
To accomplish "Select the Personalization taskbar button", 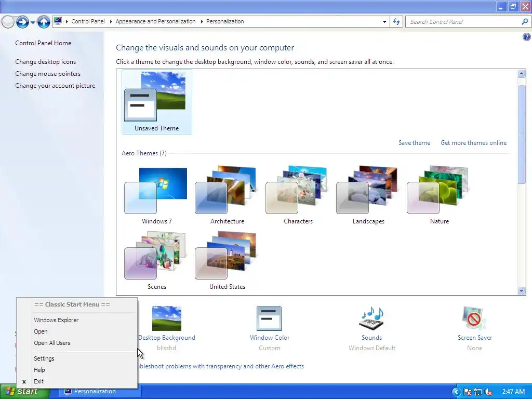I will coord(101,392).
